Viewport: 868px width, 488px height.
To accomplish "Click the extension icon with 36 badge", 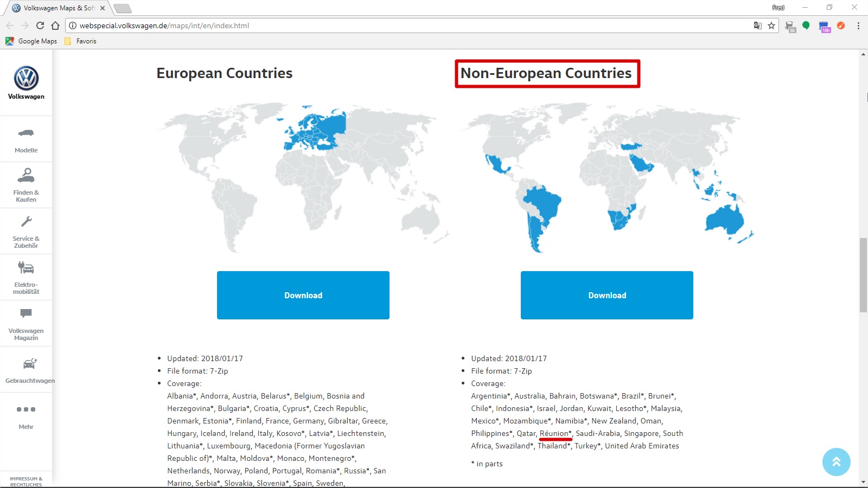I will coord(790,26).
